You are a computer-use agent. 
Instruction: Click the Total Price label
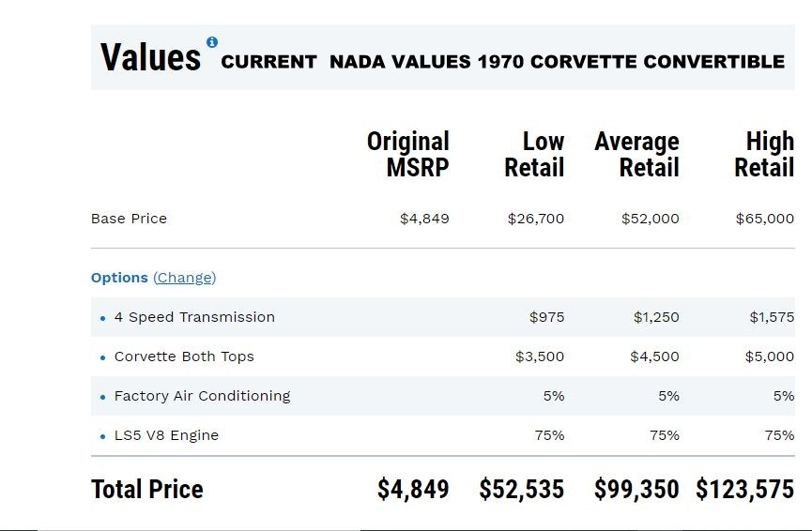point(147,489)
